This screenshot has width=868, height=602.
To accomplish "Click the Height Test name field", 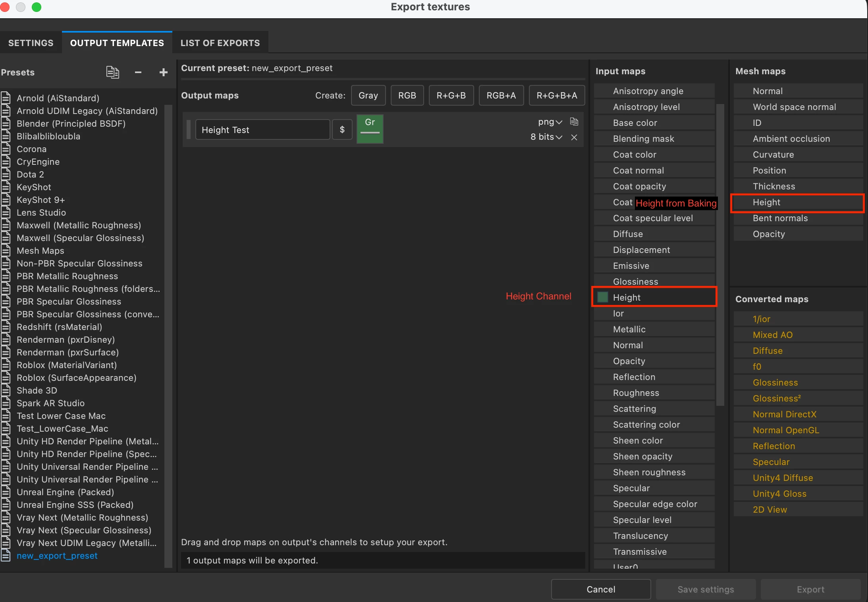I will coord(262,130).
